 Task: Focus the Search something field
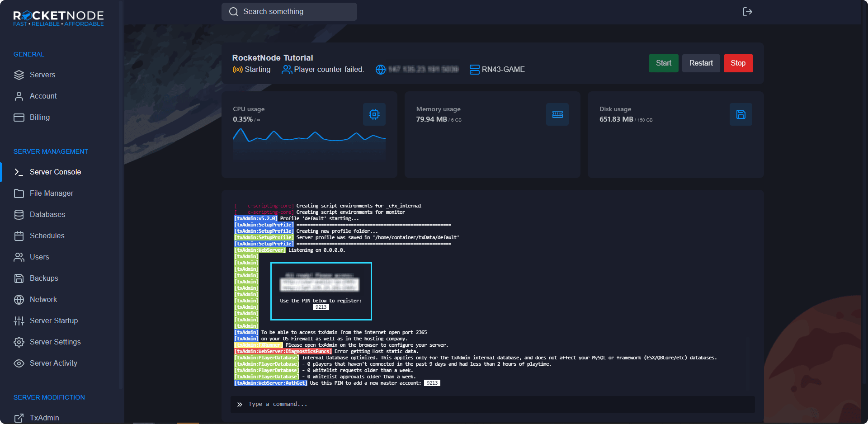(289, 12)
